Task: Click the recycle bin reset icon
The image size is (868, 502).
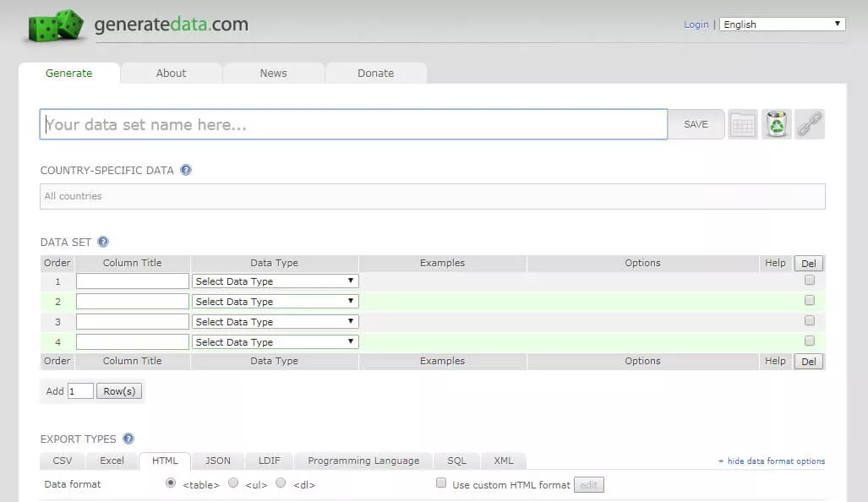Action: 777,124
